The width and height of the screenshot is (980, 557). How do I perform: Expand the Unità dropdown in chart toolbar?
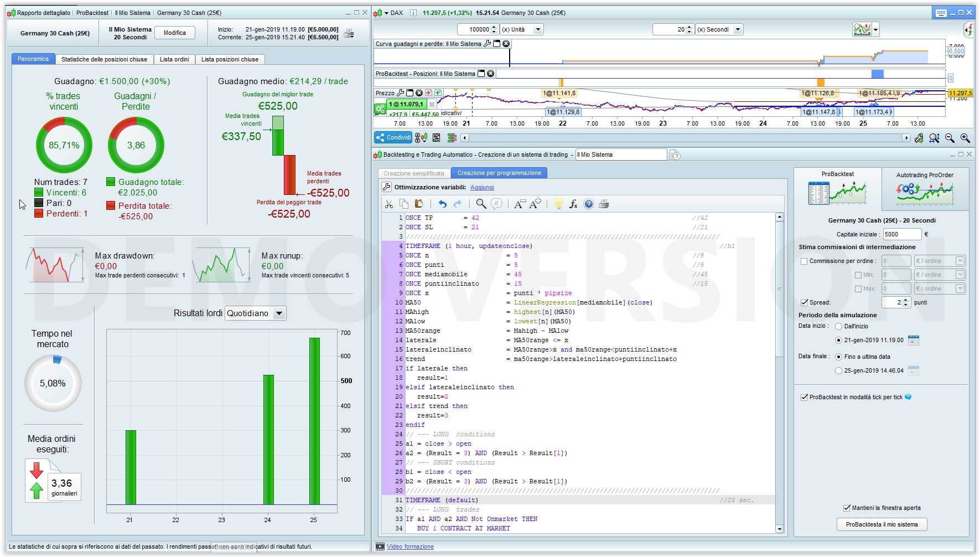[x=537, y=30]
